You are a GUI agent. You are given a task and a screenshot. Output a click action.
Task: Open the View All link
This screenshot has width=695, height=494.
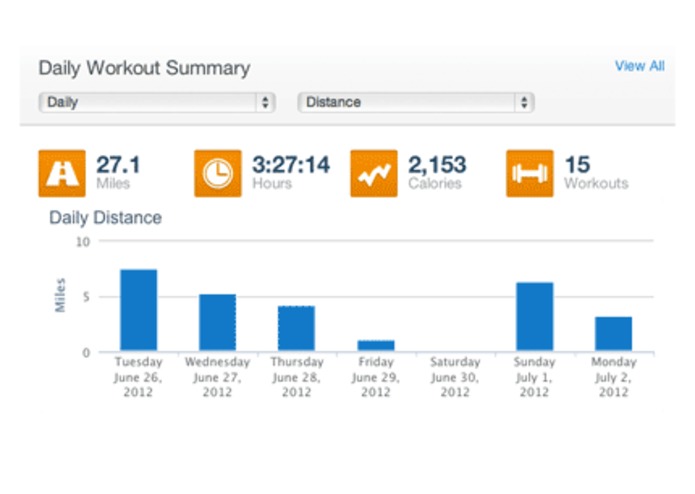640,66
